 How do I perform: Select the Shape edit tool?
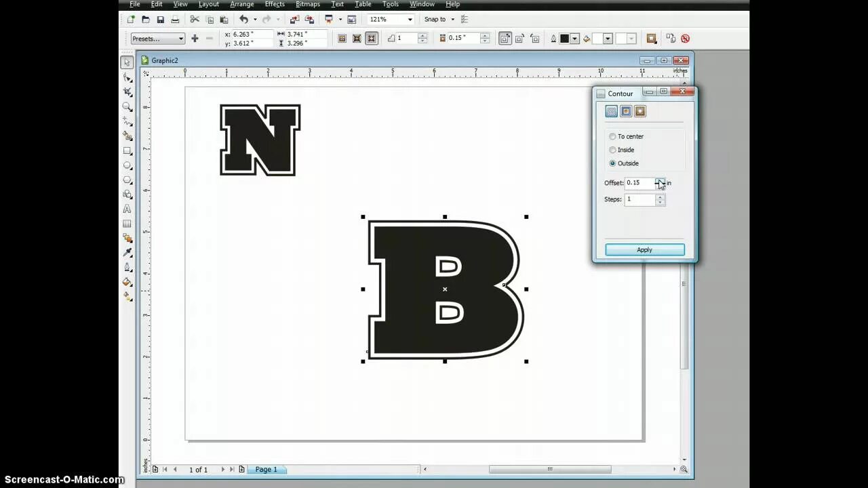(x=127, y=77)
